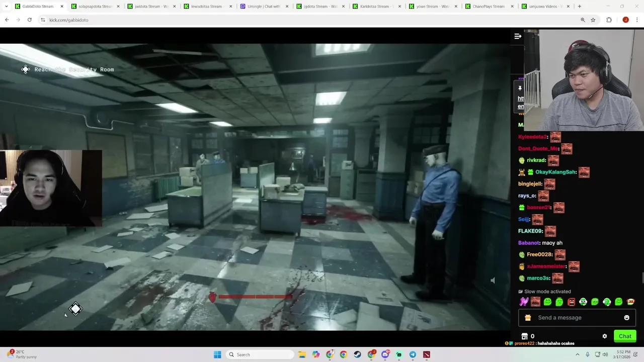Screen dimensions: 644x362
Task: Open Chrome three-dot menu
Action: (x=637, y=20)
